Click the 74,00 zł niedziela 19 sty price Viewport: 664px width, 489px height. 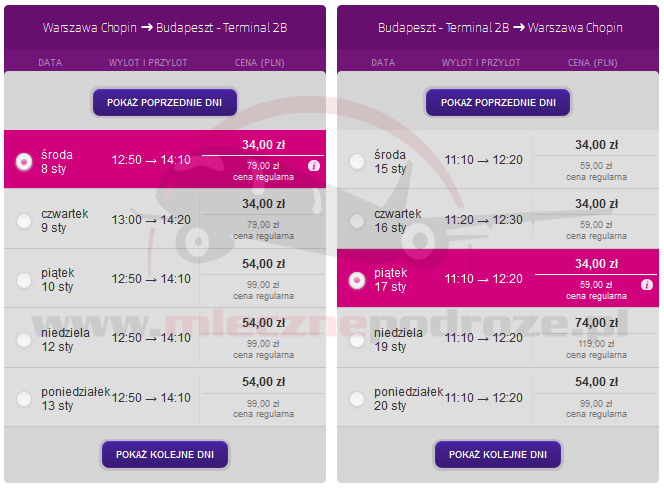(x=596, y=323)
